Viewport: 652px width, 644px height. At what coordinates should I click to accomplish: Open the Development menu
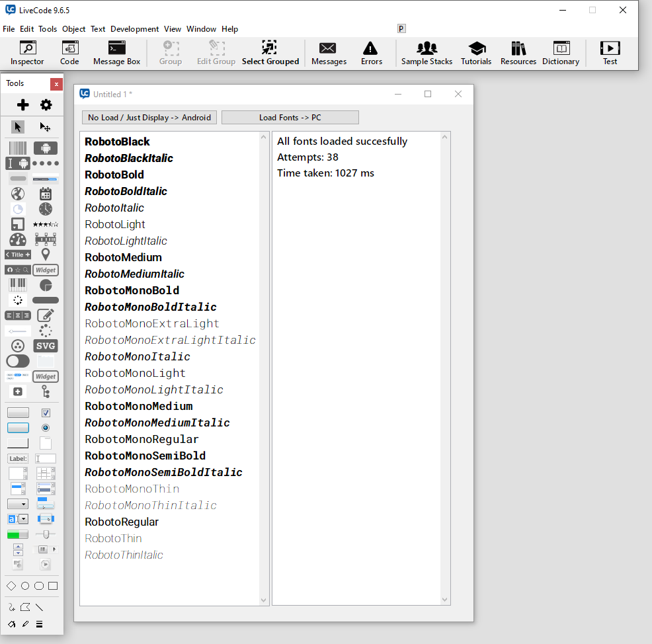point(134,29)
